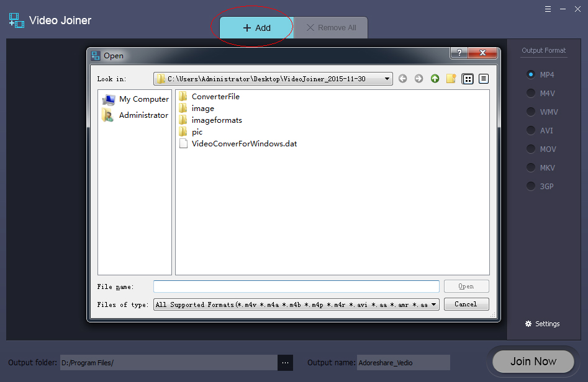Click the dialog help question mark
Image resolution: width=588 pixels, height=382 pixels.
[459, 53]
